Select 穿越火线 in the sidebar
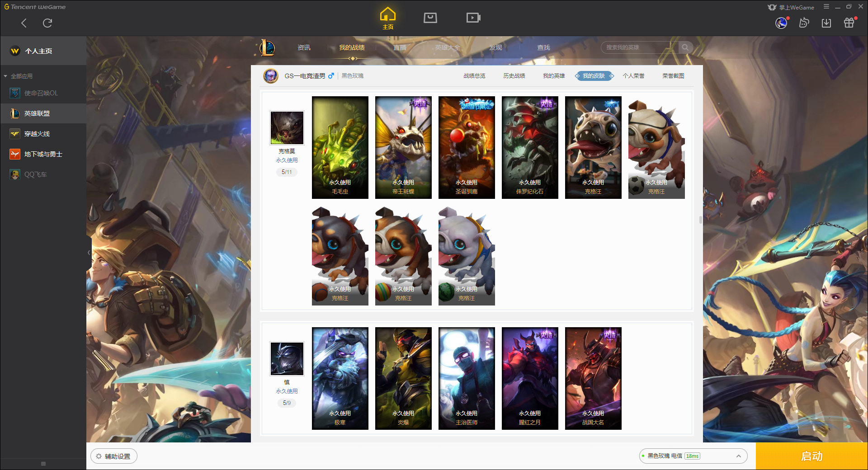 click(x=43, y=134)
